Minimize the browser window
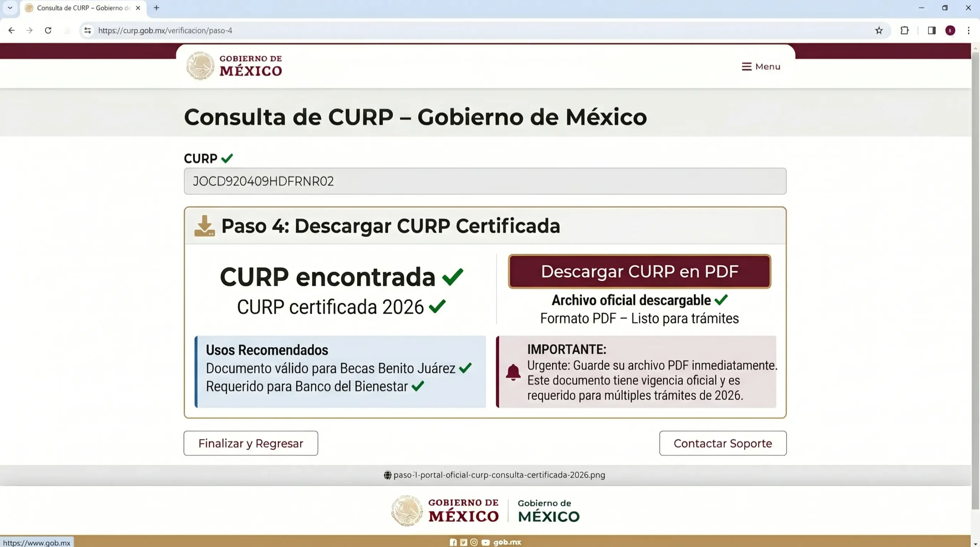 click(921, 8)
